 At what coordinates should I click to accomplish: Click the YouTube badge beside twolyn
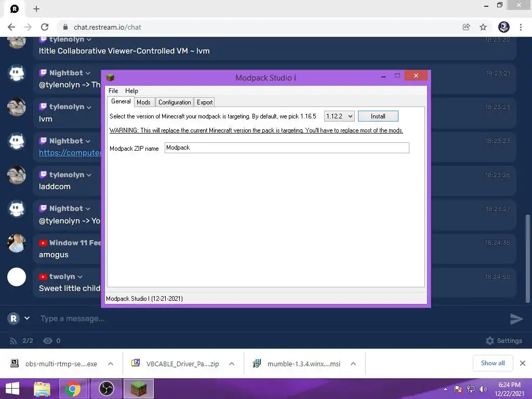(43, 276)
